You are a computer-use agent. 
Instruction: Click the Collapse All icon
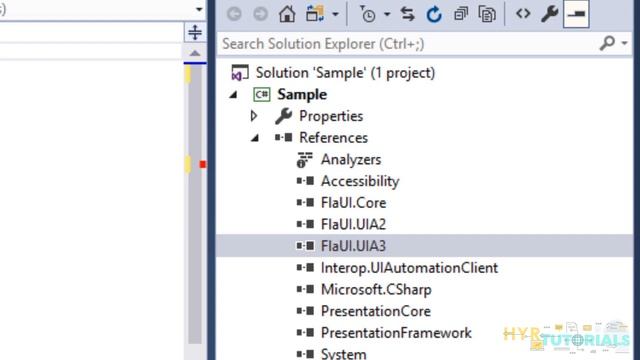pos(461,14)
